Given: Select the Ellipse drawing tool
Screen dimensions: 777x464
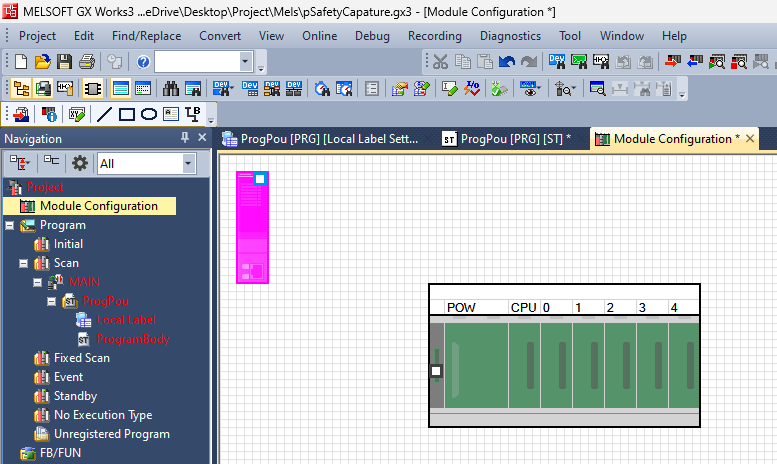Looking at the screenshot, I should click(148, 114).
